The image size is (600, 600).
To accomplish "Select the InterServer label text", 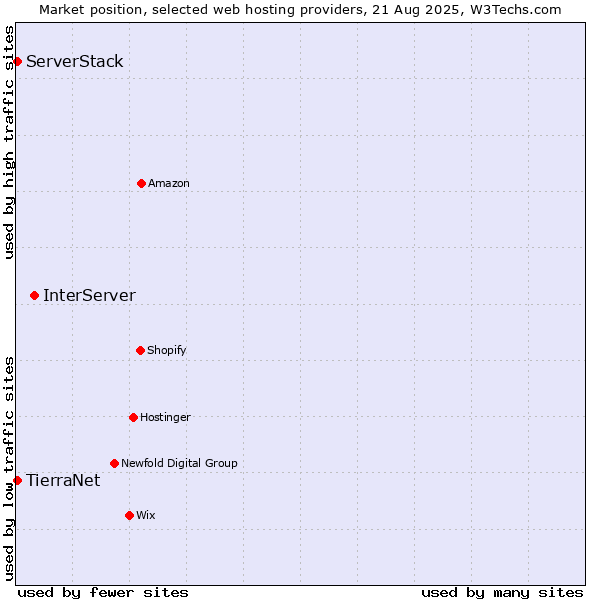I will point(89,295).
